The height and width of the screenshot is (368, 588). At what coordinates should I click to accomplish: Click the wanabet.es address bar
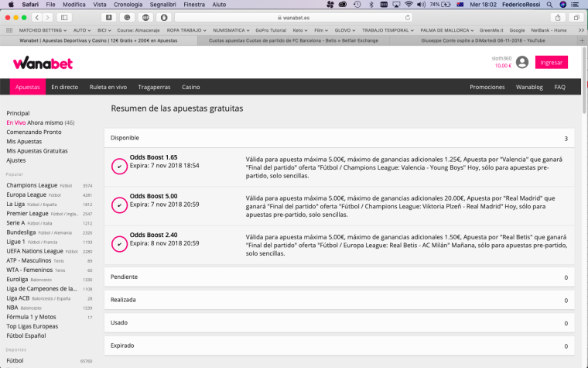[x=294, y=18]
